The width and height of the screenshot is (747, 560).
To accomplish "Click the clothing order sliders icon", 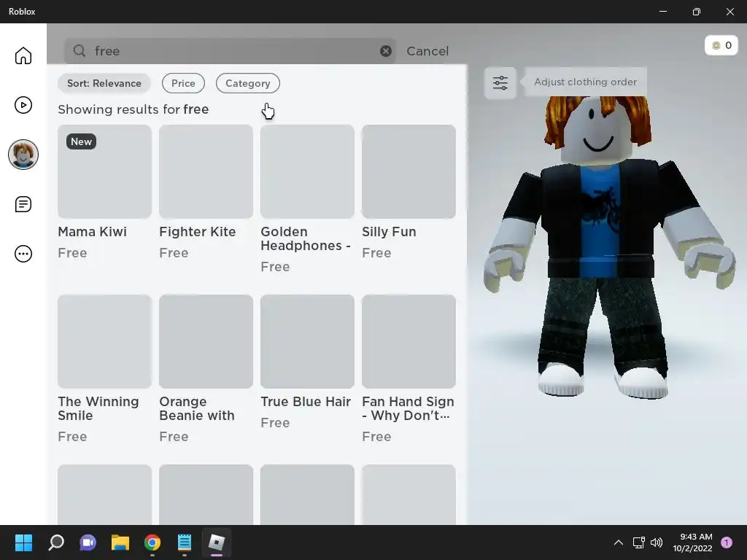I will pos(500,83).
